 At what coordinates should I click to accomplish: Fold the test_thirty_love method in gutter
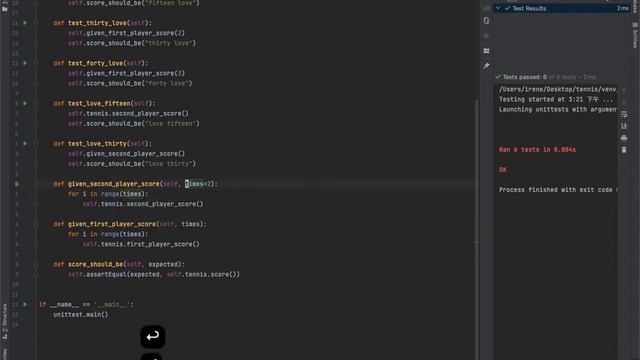tap(36, 23)
